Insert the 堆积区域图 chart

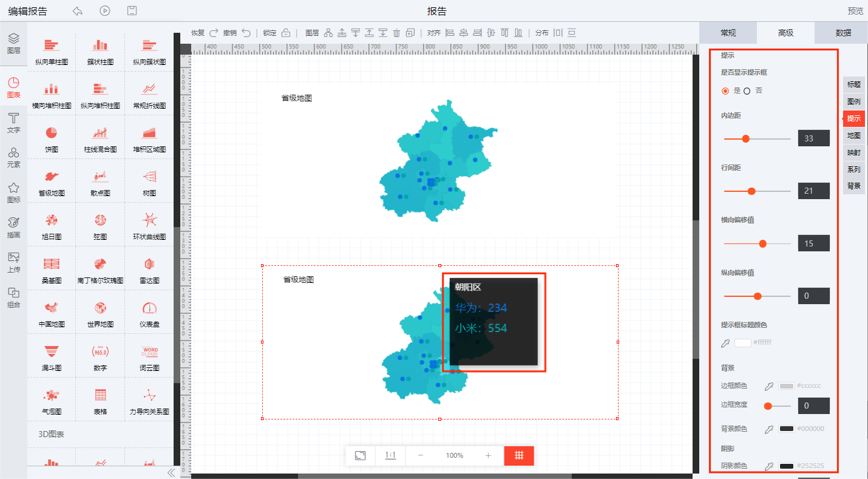click(149, 138)
